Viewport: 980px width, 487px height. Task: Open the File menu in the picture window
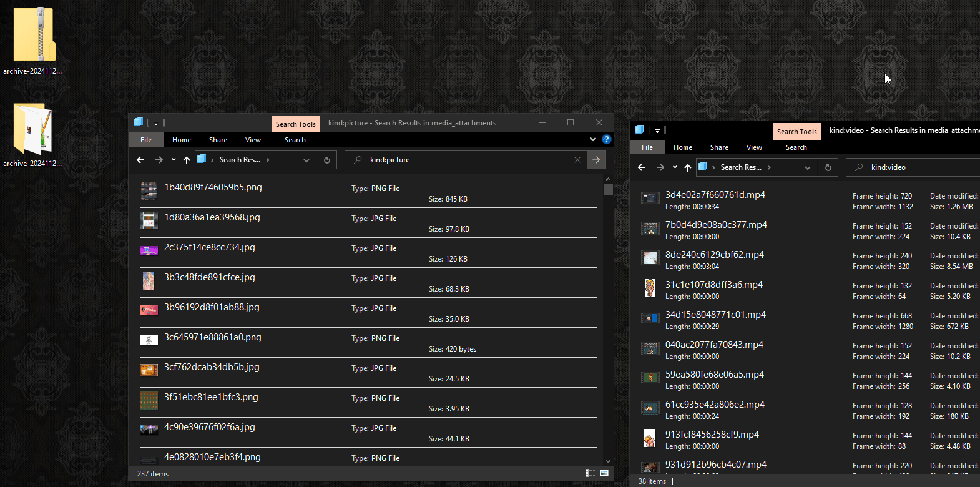pyautogui.click(x=146, y=140)
